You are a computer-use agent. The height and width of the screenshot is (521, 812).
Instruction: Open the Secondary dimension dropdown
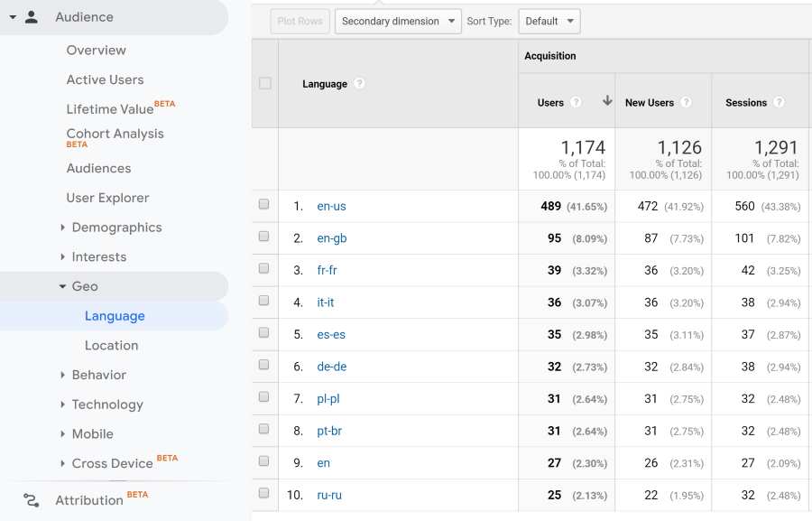coord(398,22)
